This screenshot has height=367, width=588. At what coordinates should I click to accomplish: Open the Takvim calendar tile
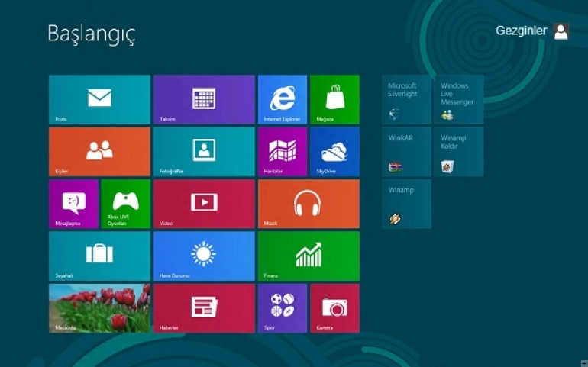tap(204, 99)
